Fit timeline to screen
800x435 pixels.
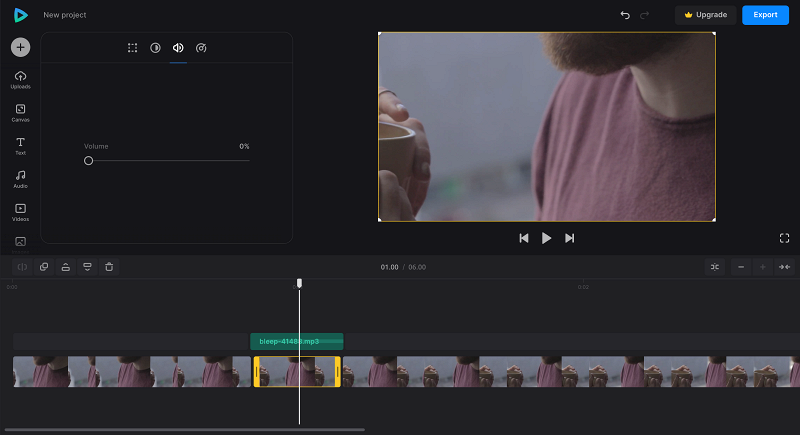(785, 267)
